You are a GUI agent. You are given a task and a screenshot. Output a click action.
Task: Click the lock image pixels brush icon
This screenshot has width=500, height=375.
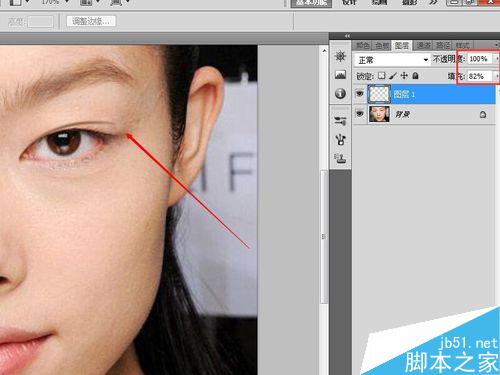click(x=393, y=76)
